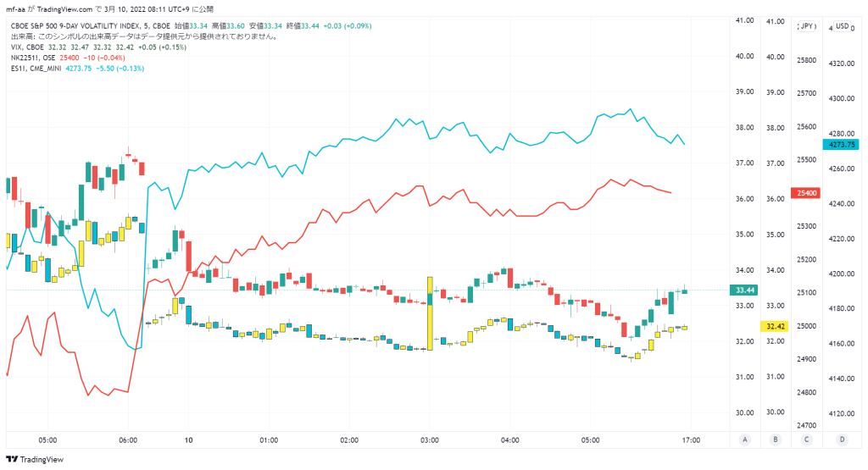Click the 4320.00 value on USD scale
868x470 pixels.
tap(842, 64)
